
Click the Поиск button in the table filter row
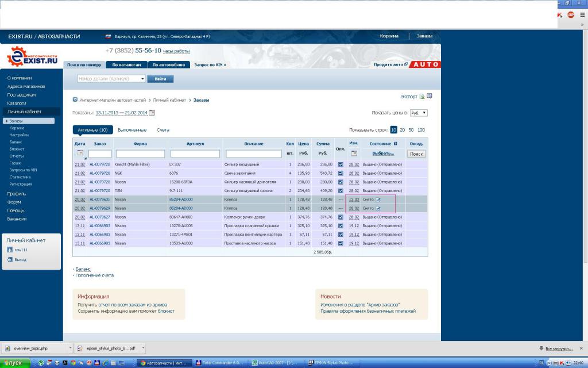coord(416,154)
